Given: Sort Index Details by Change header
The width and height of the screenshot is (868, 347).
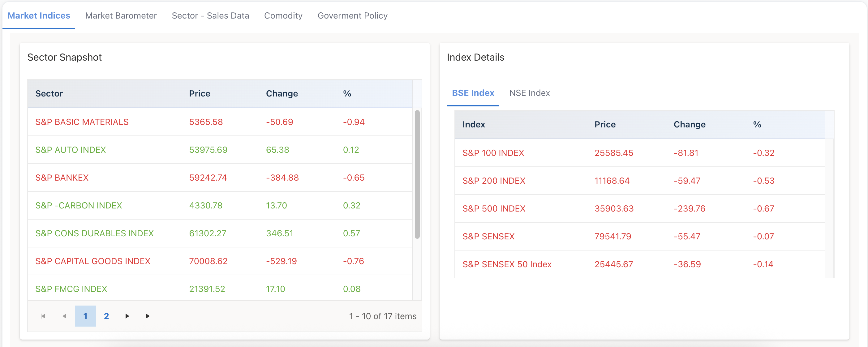Looking at the screenshot, I should pyautogui.click(x=690, y=125).
